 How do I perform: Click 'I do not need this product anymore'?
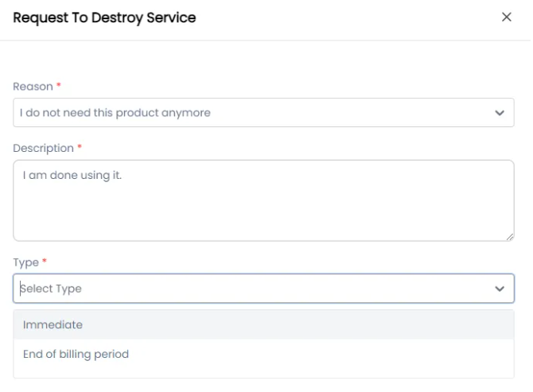point(116,113)
